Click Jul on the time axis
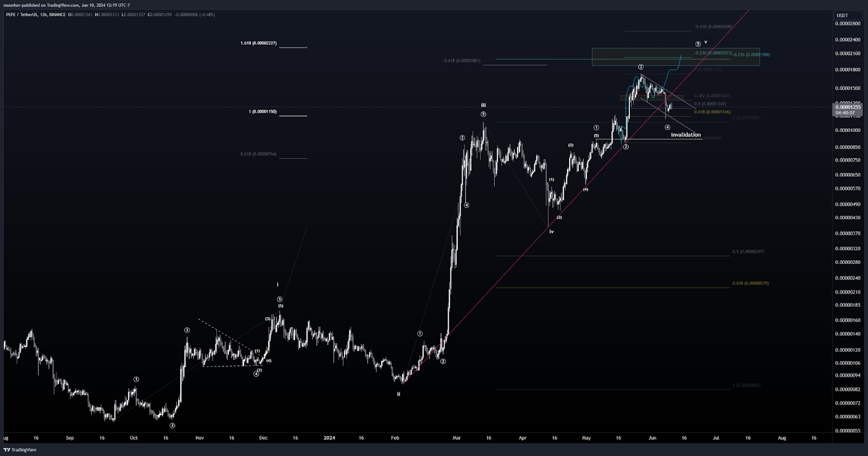The height and width of the screenshot is (456, 868). [716, 438]
